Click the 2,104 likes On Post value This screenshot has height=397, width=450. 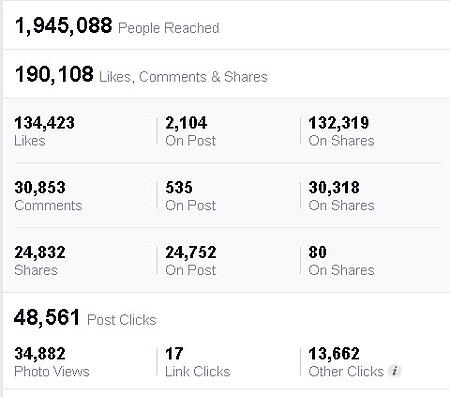coord(186,123)
